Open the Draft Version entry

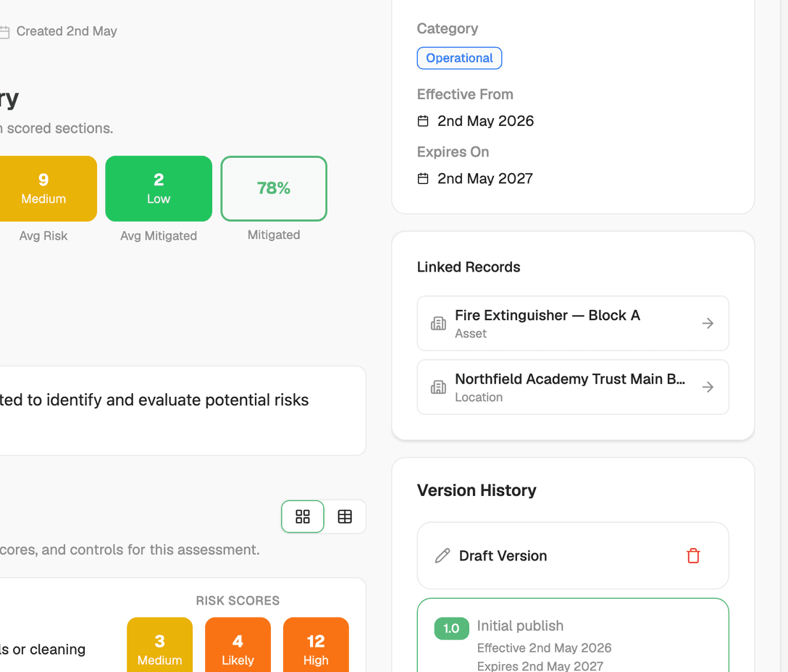click(573, 556)
